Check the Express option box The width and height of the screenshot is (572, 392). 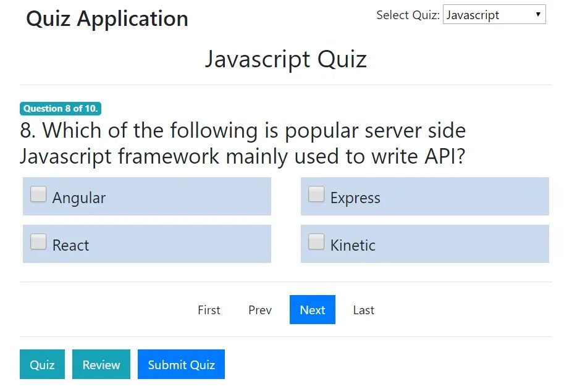316,194
